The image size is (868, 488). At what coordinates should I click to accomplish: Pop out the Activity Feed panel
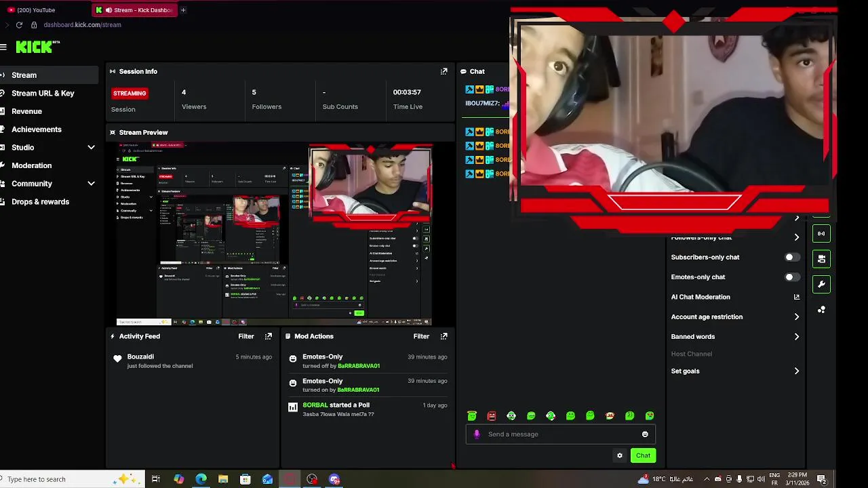click(x=269, y=336)
